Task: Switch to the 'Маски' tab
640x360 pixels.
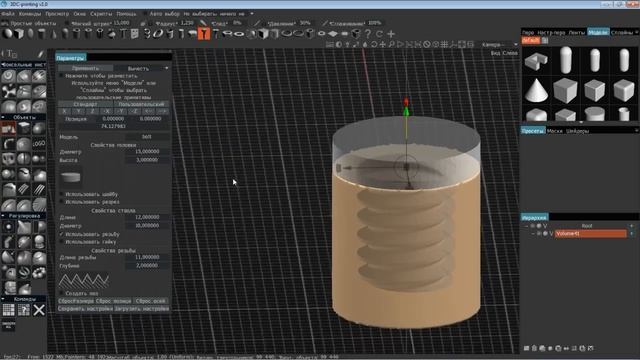Action: [x=555, y=131]
